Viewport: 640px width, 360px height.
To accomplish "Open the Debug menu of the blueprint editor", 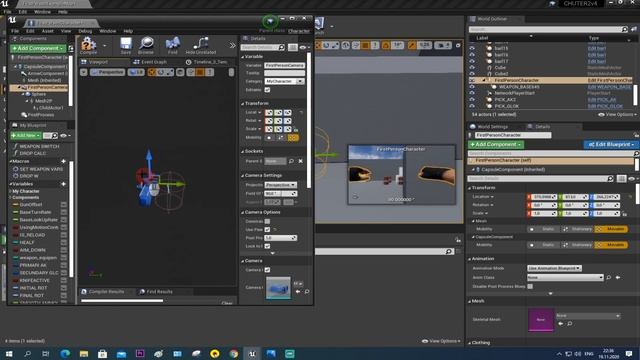I will pyautogui.click(x=85, y=31).
